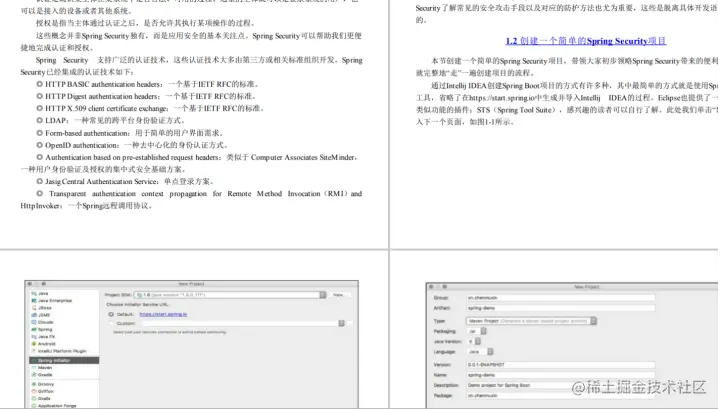This screenshot has width=720, height=409.
Task: Click the Version 0.0.1-SNAPSHOT field
Action: point(561,365)
